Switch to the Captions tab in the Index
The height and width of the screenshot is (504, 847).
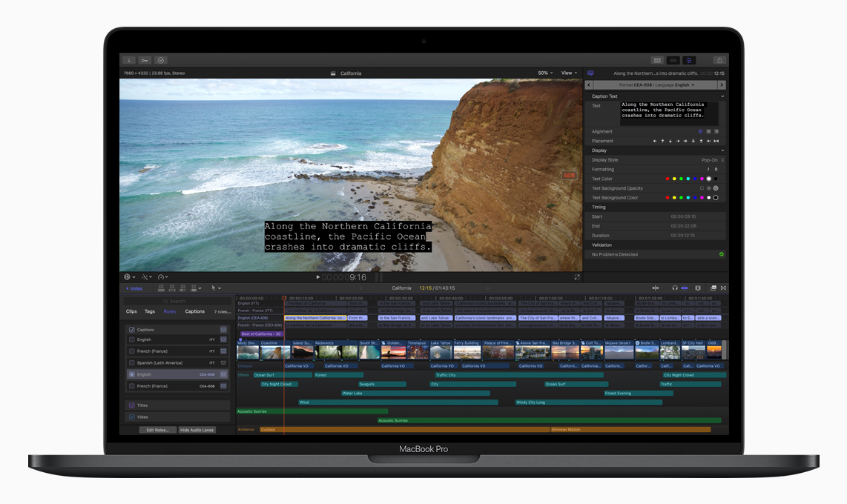(x=195, y=312)
